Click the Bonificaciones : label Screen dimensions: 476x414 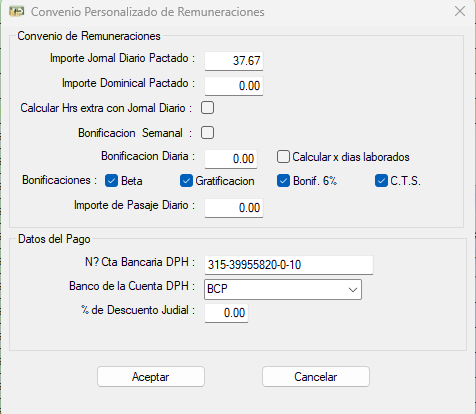[59, 180]
